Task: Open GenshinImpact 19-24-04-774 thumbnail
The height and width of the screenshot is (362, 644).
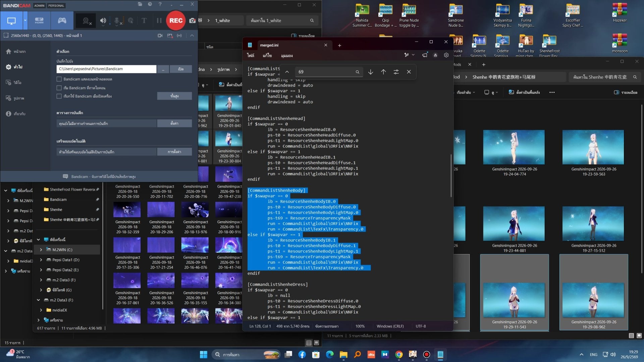Action: point(514,147)
